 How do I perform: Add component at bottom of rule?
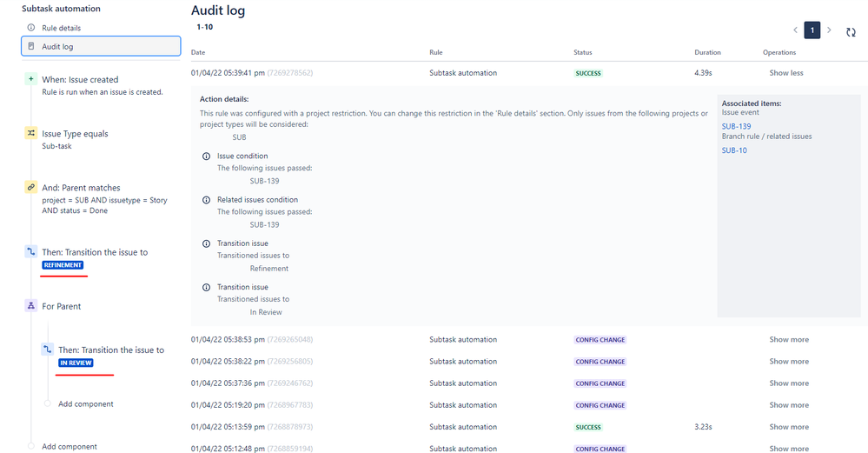[70, 446]
